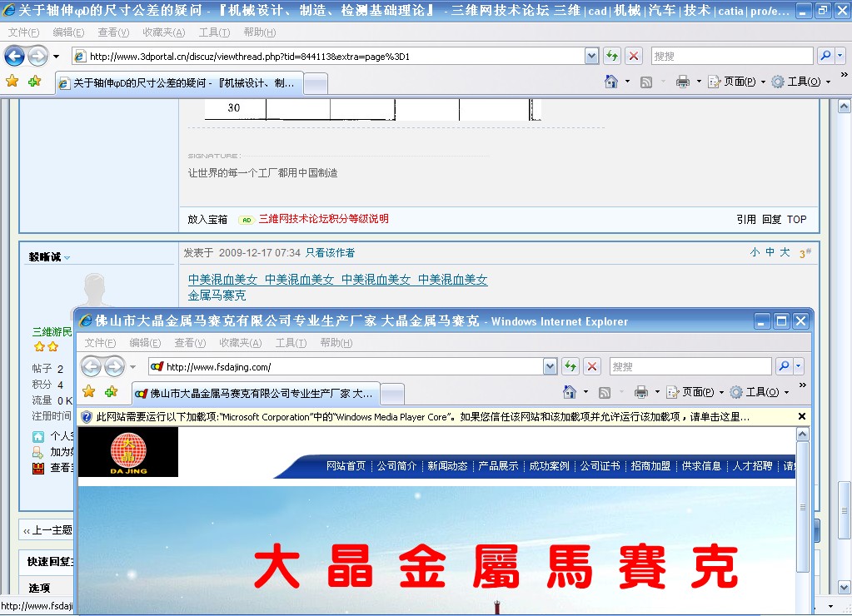Viewport: 852px width, 616px height.
Task: Click Forward arrow in fsdajing popup window
Action: 114,366
